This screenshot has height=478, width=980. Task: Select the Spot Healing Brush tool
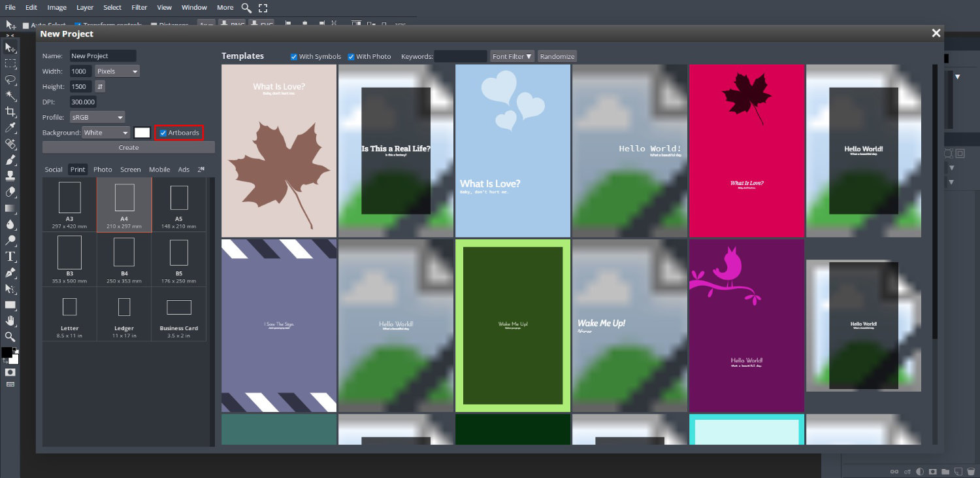pos(10,144)
